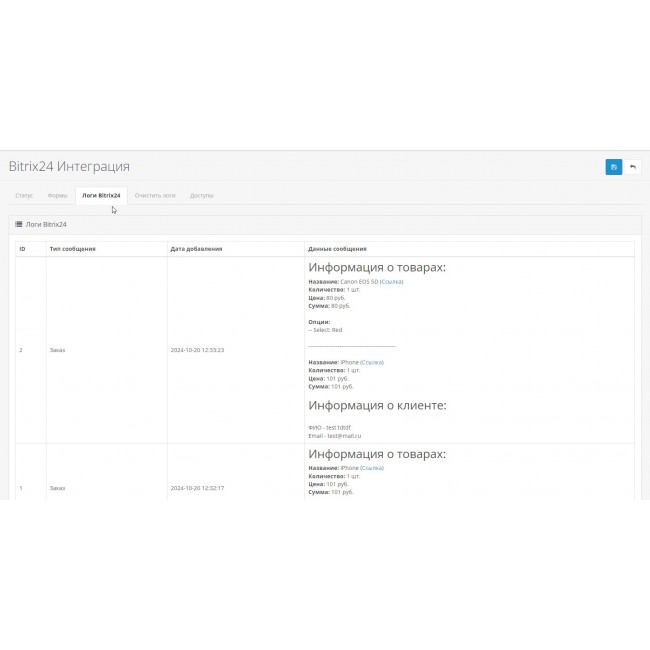
Task: Click the Данные сообщения column header
Action: (x=338, y=249)
